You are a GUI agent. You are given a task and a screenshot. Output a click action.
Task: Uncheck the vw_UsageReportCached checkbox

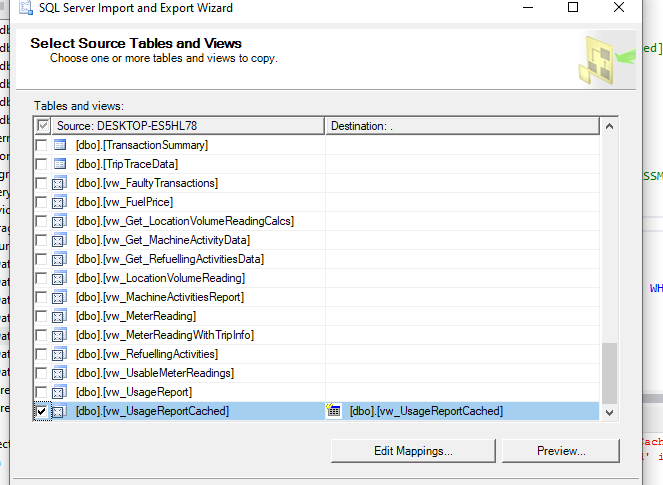click(x=41, y=411)
